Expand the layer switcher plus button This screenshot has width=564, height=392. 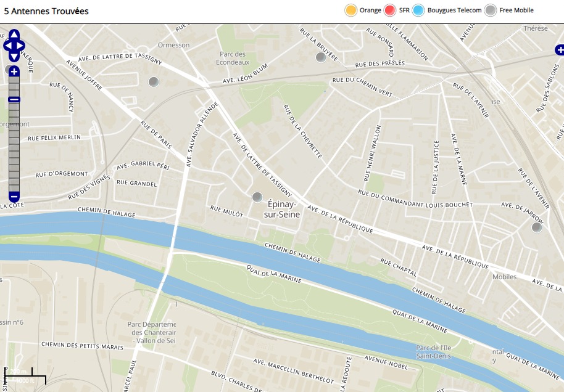coord(559,50)
